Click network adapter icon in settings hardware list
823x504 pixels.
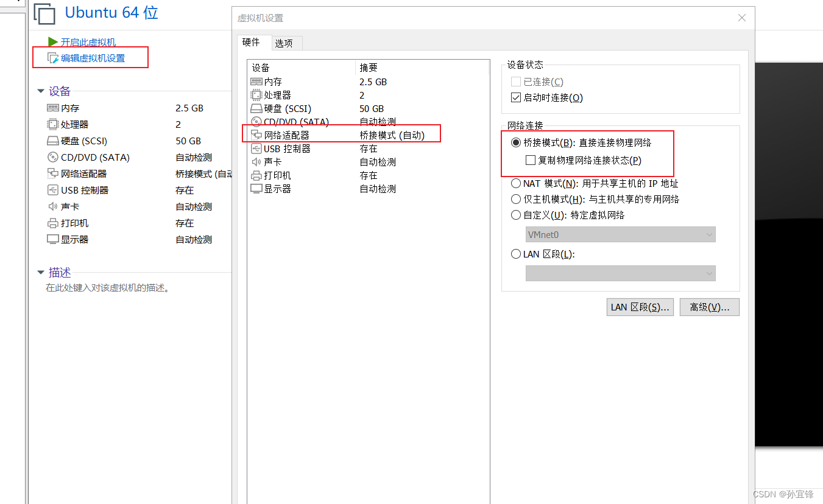[256, 135]
